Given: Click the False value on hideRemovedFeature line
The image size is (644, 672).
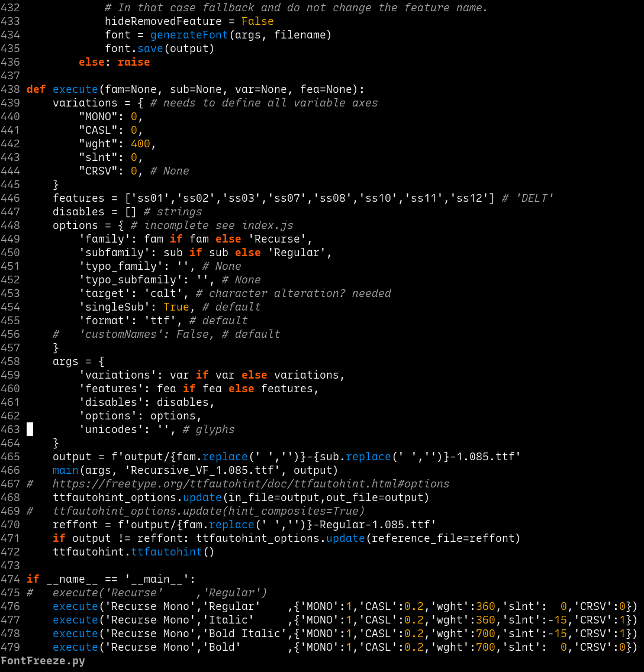Looking at the screenshot, I should [x=257, y=21].
